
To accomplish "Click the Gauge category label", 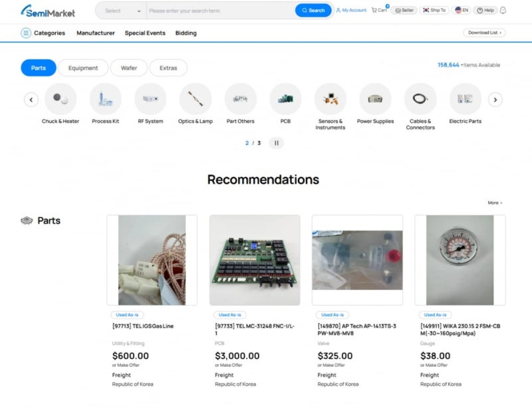I will tap(428, 344).
